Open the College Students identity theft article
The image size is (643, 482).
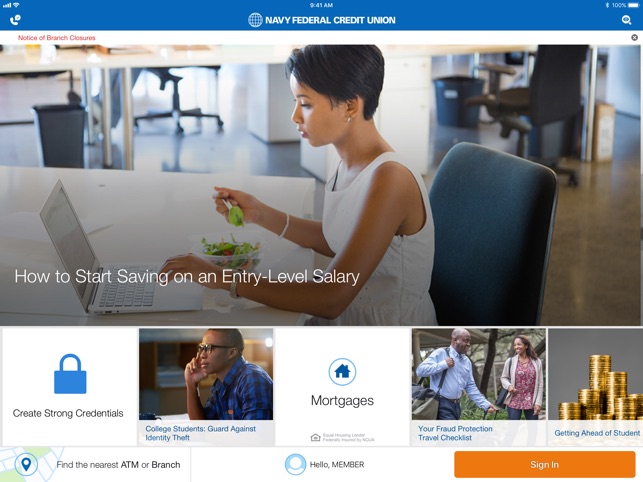point(206,386)
